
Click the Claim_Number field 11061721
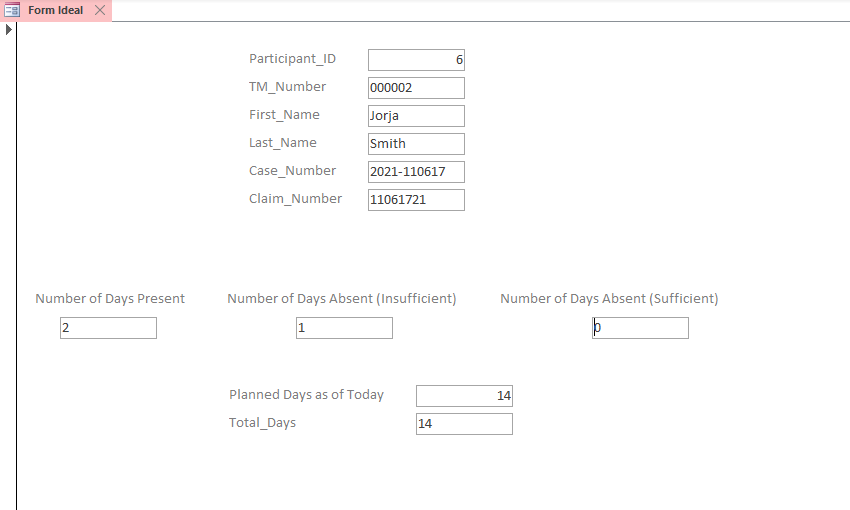pos(416,200)
